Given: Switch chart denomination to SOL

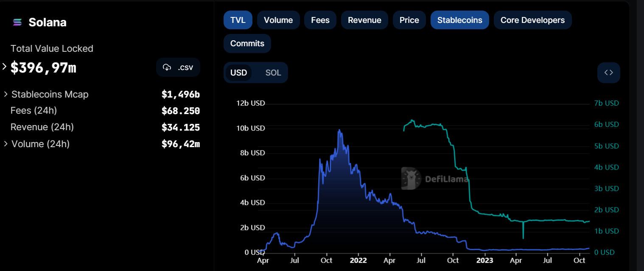Looking at the screenshot, I should click(x=273, y=73).
